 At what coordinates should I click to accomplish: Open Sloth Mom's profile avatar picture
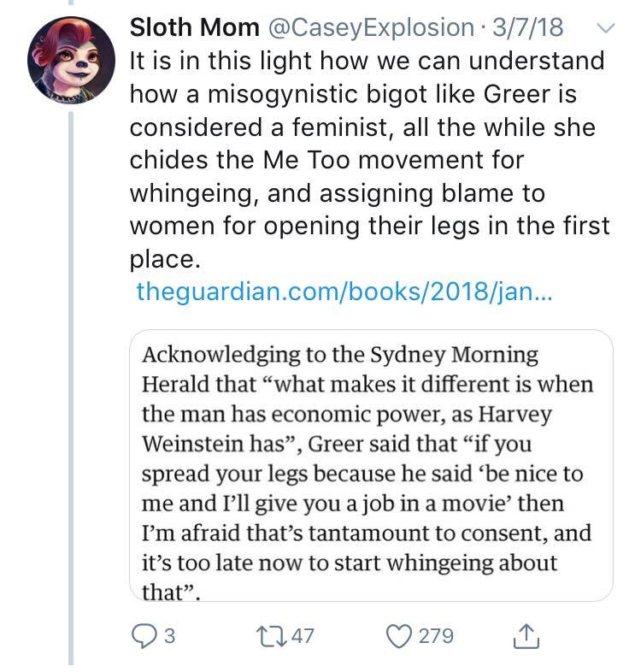tap(72, 59)
